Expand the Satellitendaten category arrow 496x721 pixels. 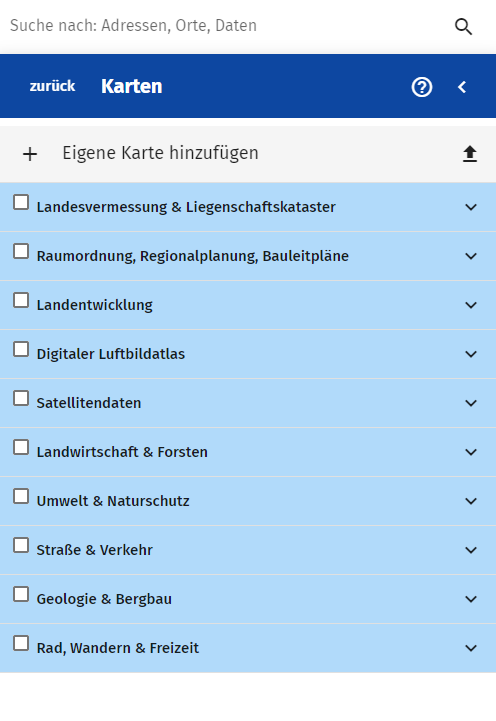(471, 403)
